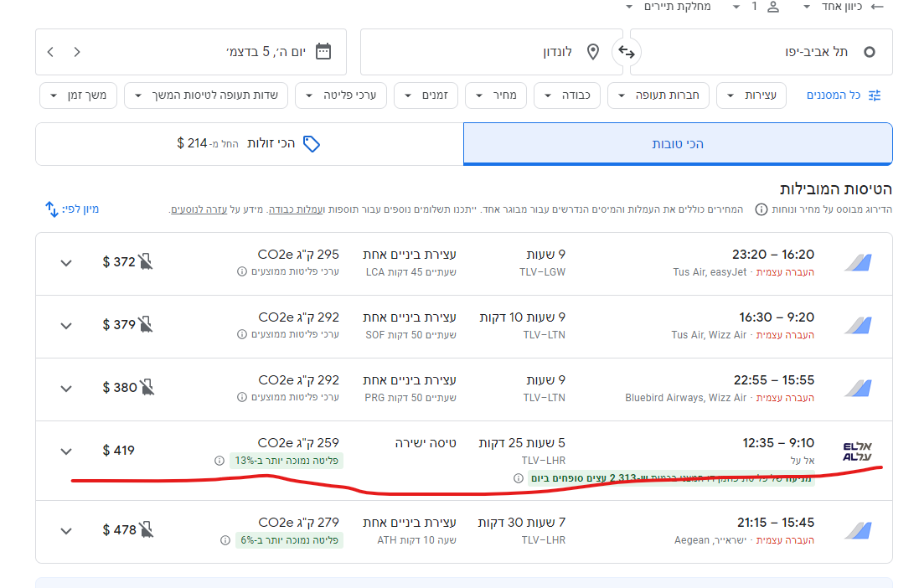This screenshot has width=919, height=588.
Task: Open all filters via the sliders icon
Action: 875,95
